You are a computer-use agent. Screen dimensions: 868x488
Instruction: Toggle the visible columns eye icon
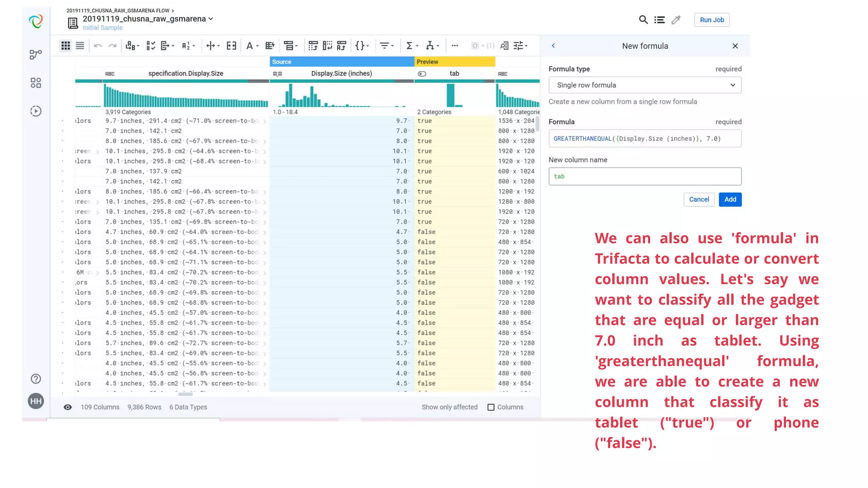68,407
